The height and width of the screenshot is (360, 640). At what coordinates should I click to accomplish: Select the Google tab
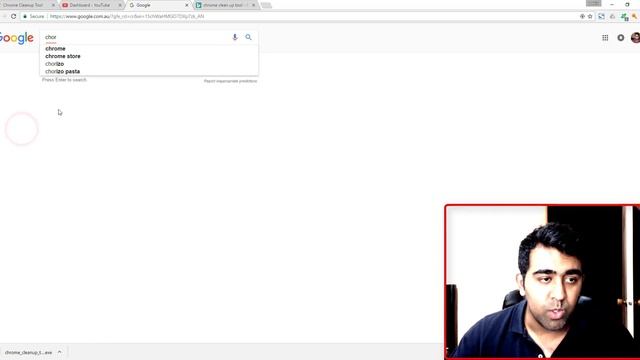click(157, 5)
